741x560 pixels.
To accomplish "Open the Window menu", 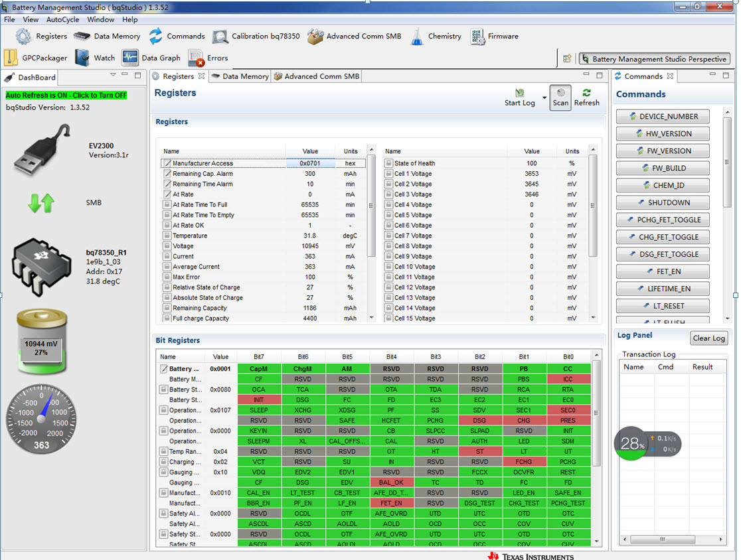I will coord(101,19).
